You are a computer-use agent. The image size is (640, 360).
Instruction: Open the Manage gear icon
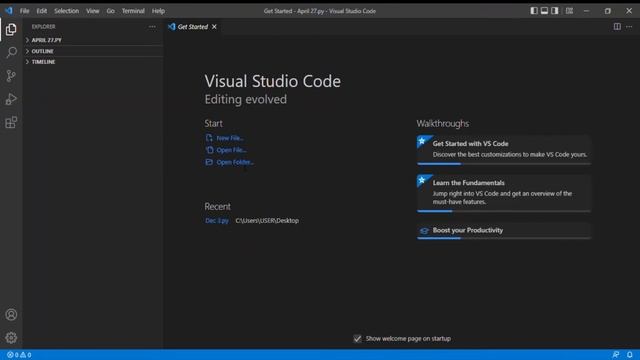click(11, 338)
